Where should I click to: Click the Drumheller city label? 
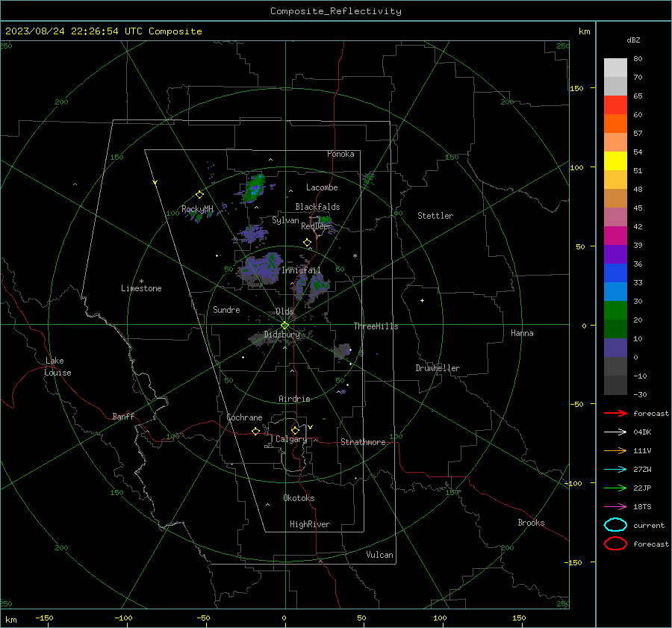click(438, 368)
